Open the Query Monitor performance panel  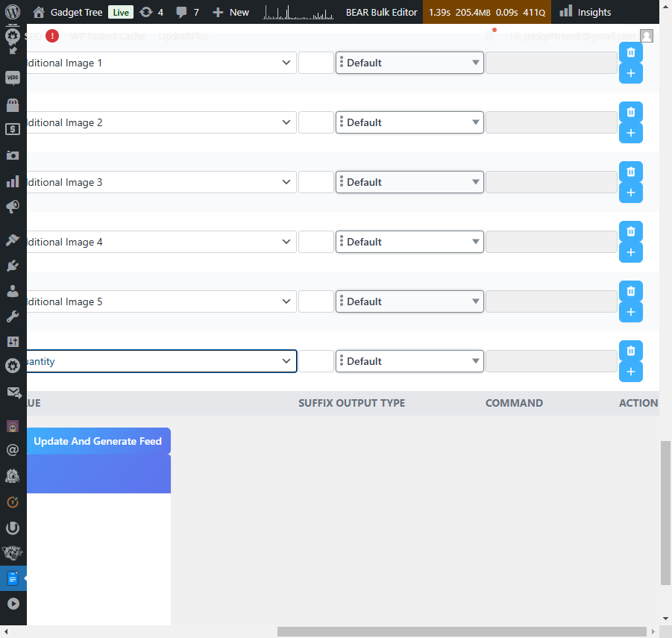pos(487,12)
